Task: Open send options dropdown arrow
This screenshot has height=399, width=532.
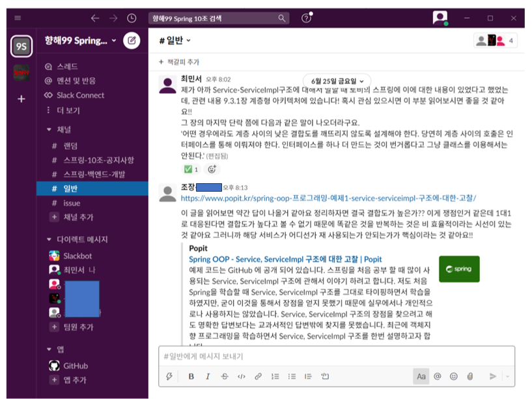Action: (x=507, y=376)
